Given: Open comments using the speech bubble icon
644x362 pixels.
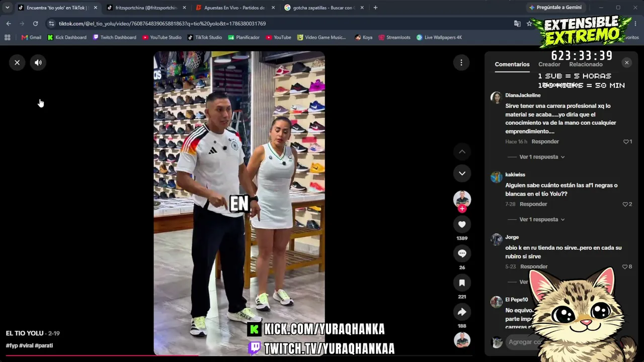Looking at the screenshot, I should [462, 253].
